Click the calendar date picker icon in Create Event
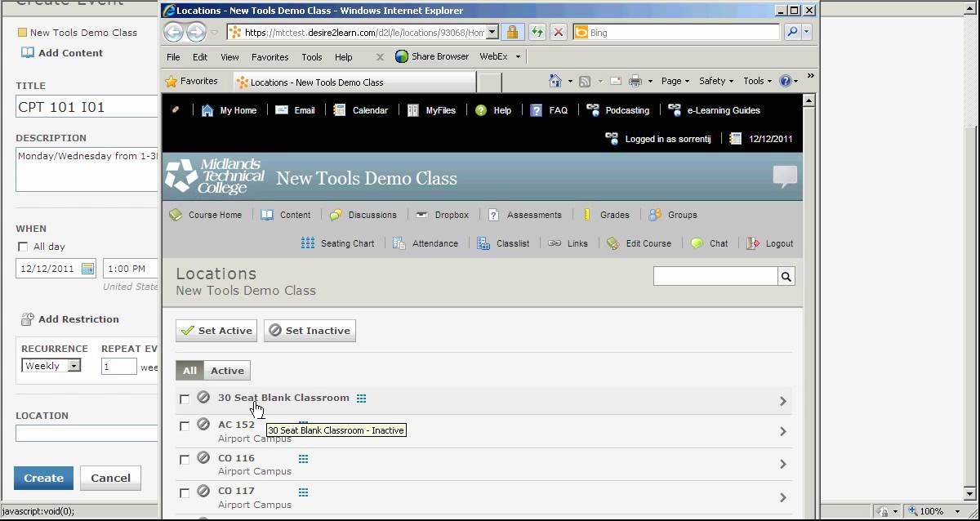This screenshot has height=521, width=980. coord(88,268)
